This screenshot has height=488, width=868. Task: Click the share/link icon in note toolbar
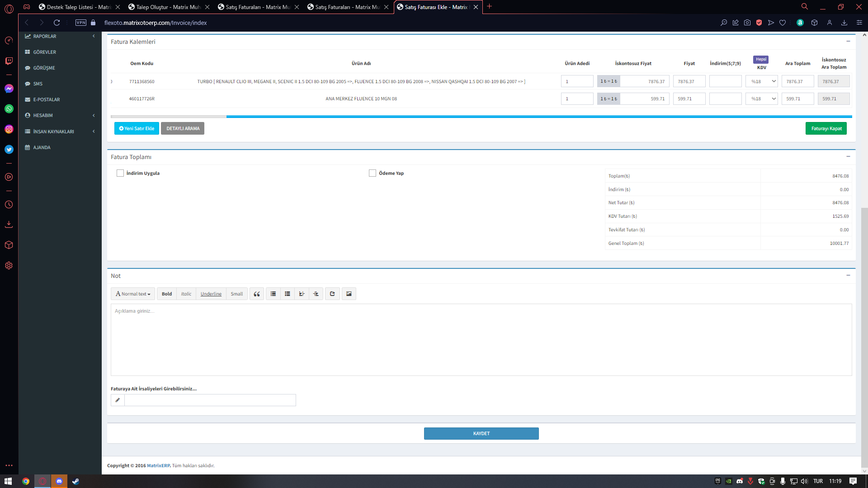[332, 294]
